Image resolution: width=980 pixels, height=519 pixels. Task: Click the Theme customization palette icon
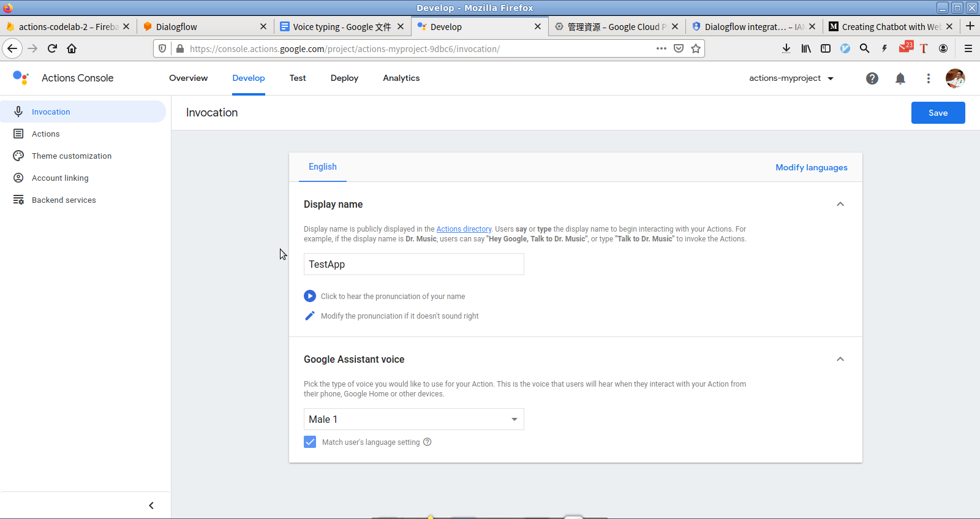click(x=18, y=156)
